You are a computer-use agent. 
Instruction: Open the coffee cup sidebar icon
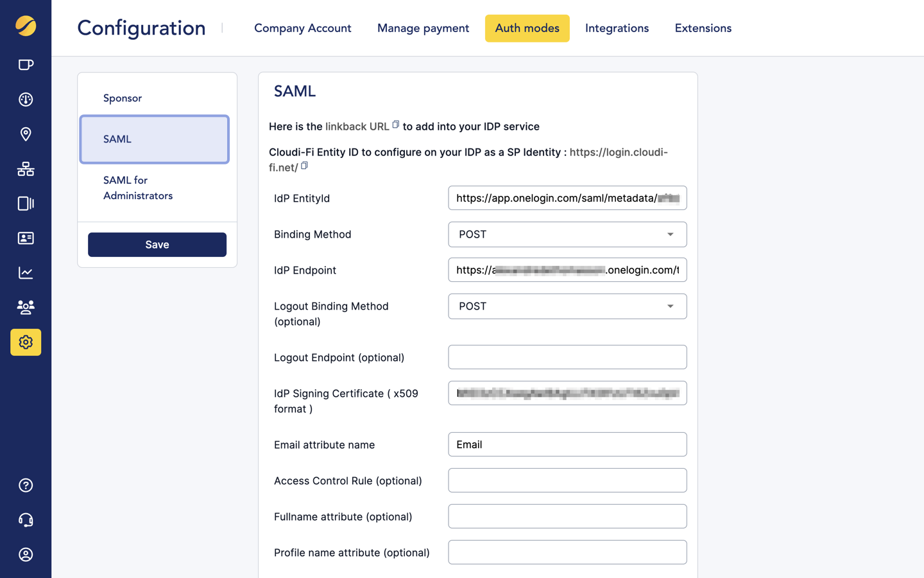coord(26,65)
